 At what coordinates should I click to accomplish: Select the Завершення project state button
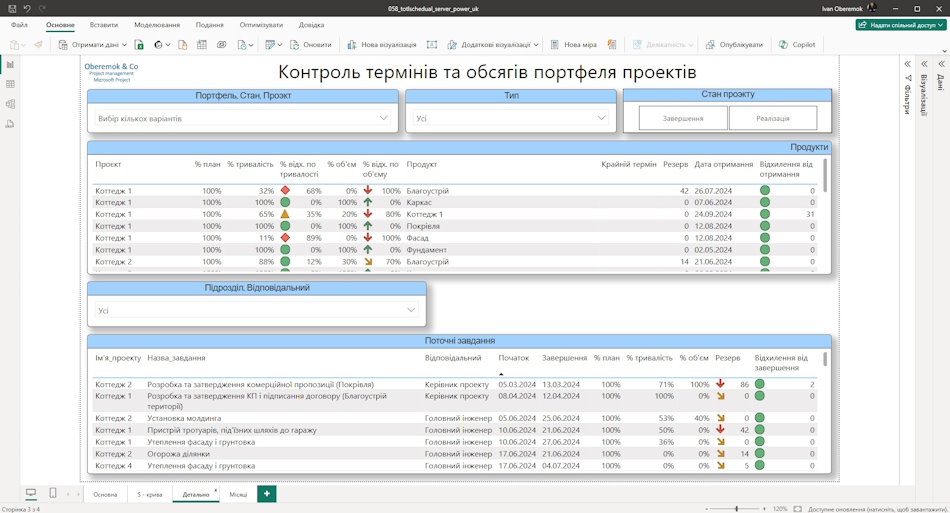683,118
